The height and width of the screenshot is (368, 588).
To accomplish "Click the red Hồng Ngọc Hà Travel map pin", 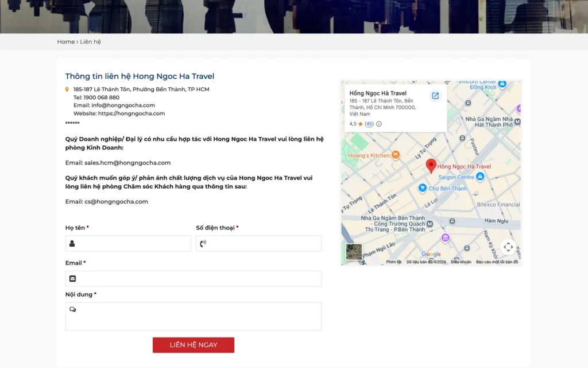I will coord(431,166).
